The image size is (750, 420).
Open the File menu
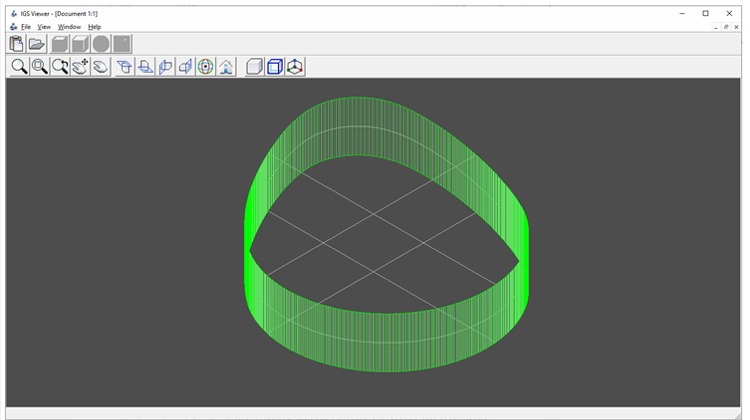click(x=26, y=27)
